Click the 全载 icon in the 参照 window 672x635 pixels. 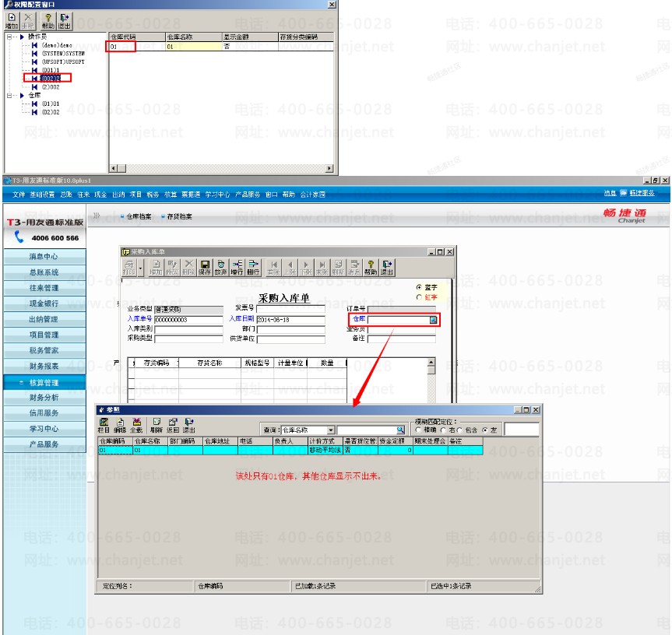[136, 426]
